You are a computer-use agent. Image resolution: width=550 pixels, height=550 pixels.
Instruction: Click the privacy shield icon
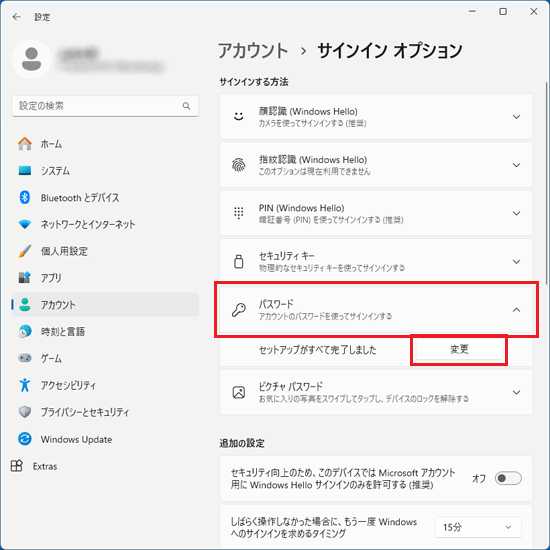point(25,412)
